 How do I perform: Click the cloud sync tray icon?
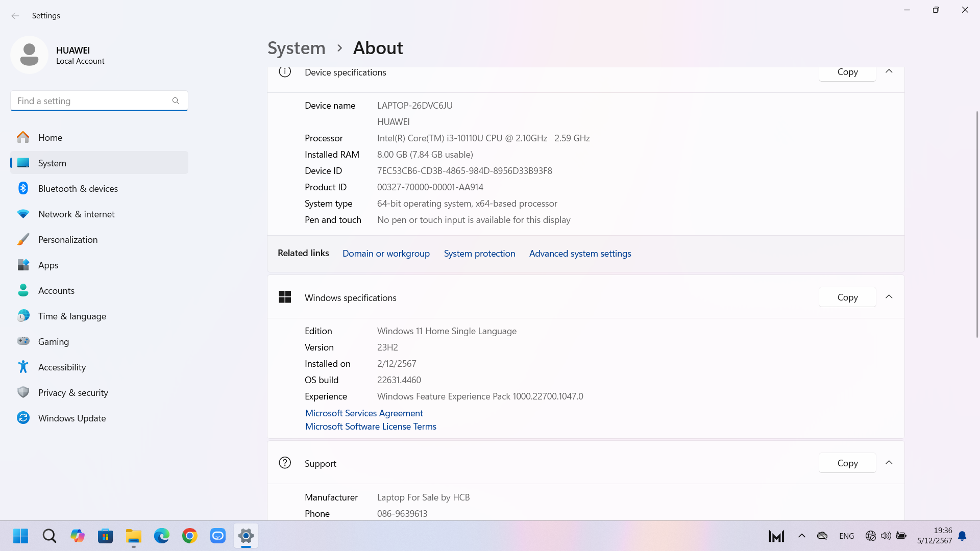[822, 536]
